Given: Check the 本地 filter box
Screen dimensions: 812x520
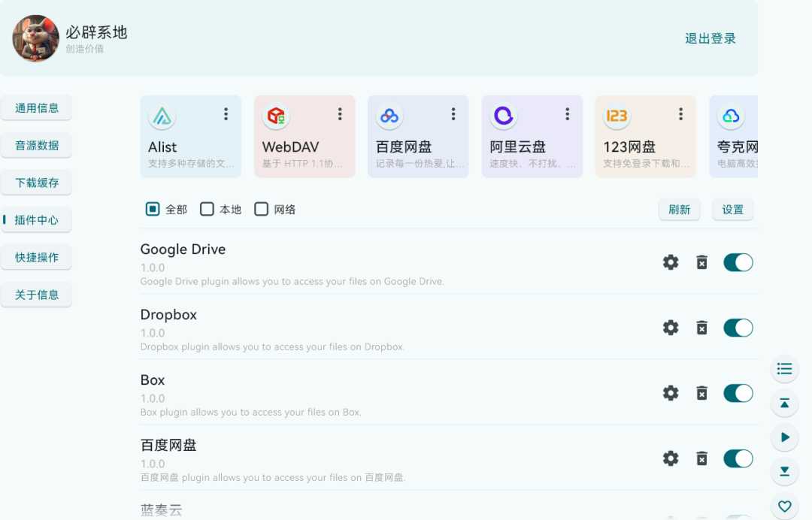Looking at the screenshot, I should (x=208, y=209).
